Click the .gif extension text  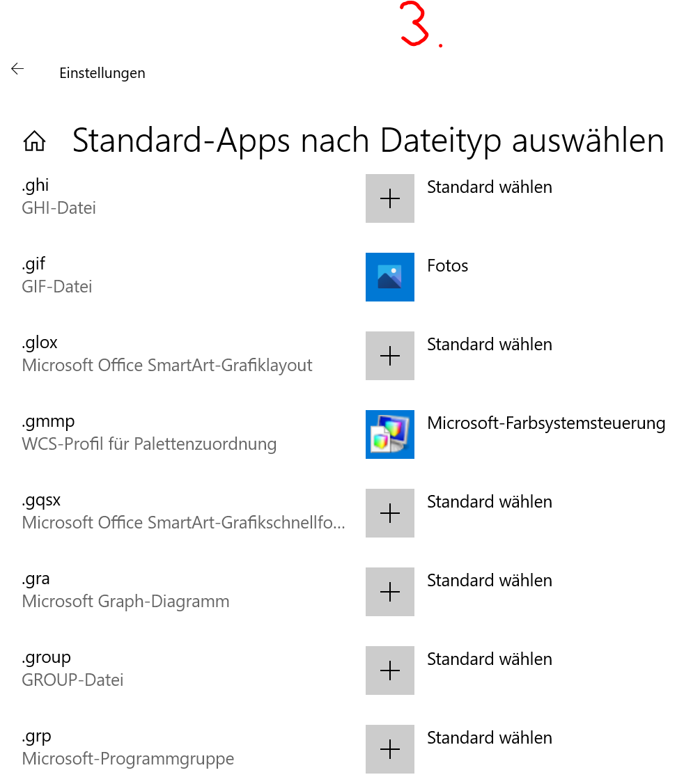tap(33, 264)
